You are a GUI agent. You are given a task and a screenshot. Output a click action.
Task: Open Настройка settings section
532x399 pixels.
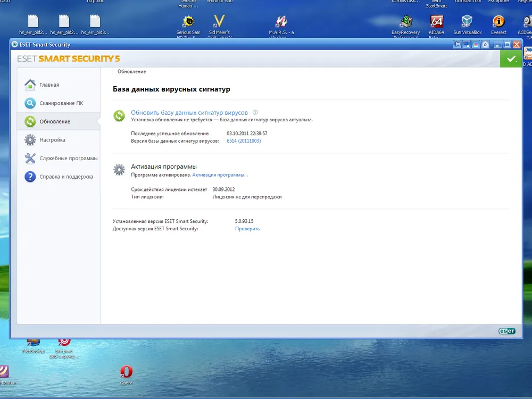(x=52, y=140)
